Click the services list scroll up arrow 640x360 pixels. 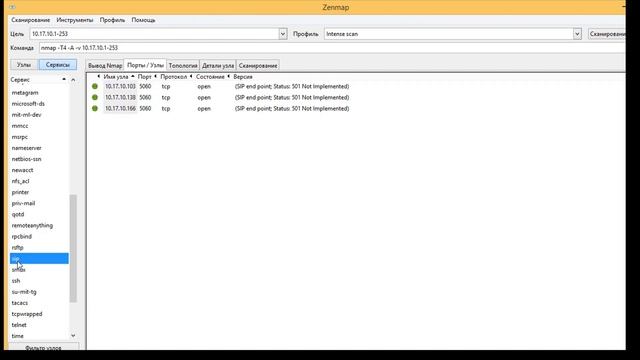73,80
